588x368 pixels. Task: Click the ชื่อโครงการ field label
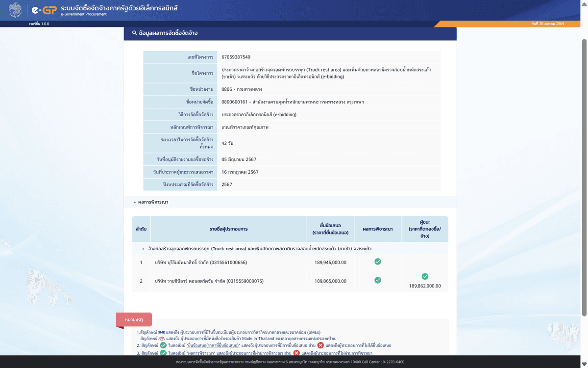(202, 73)
